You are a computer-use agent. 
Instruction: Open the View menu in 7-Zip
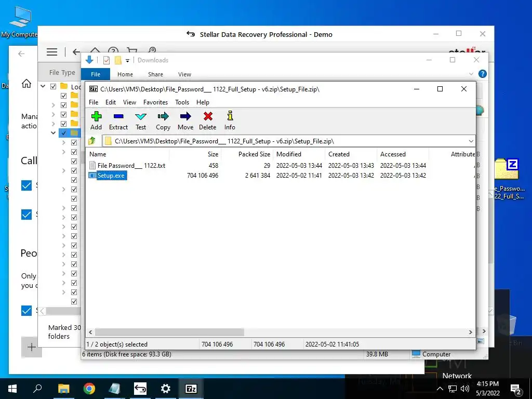pyautogui.click(x=129, y=102)
